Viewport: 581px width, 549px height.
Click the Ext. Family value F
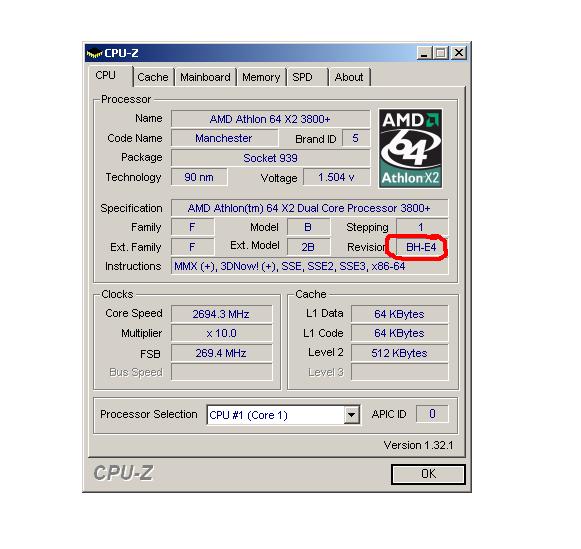(x=192, y=247)
